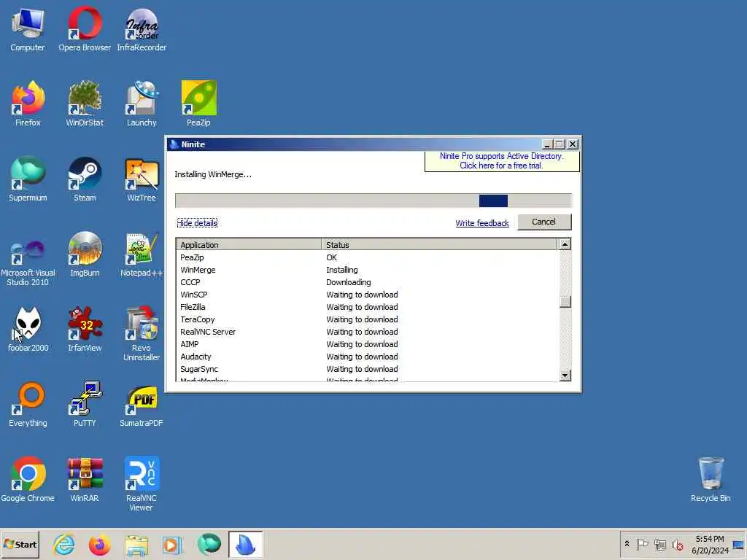Select the WinMerge row in the list

[367, 270]
